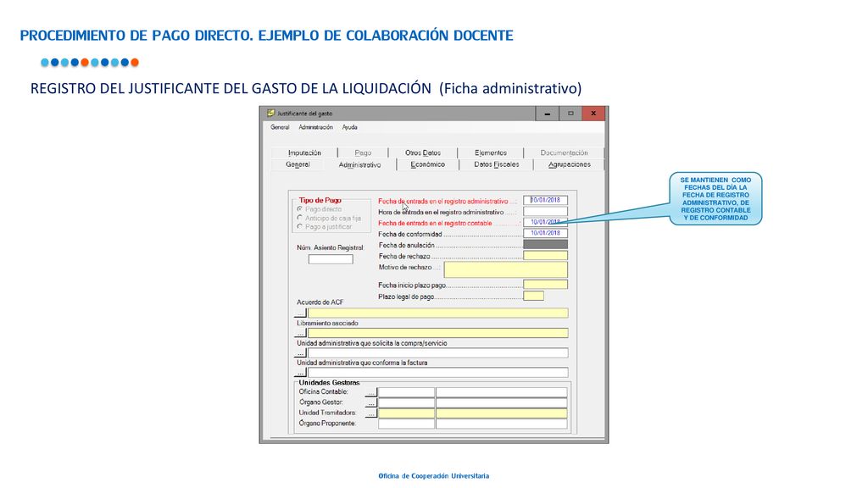868x488 pixels.
Task: Click the Órgano Proponente code field
Action: [406, 424]
